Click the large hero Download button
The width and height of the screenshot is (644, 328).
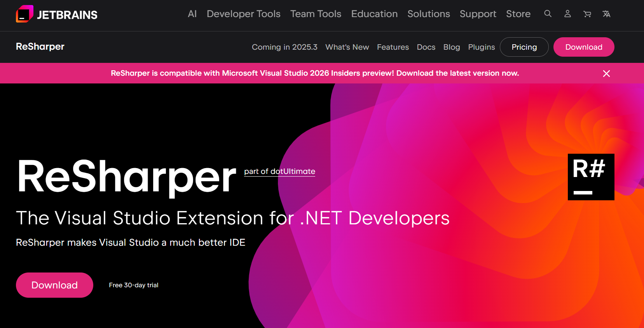54,285
